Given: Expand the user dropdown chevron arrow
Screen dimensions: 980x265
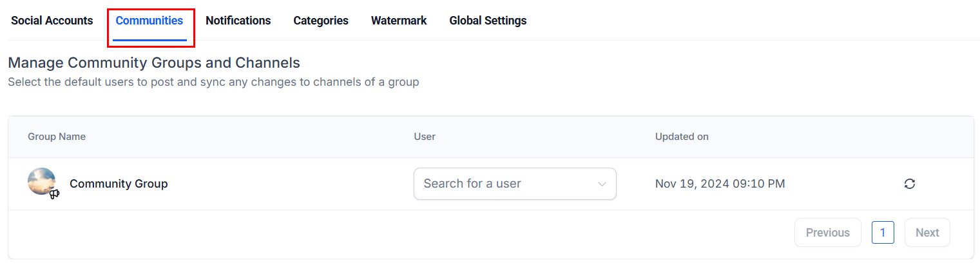Looking at the screenshot, I should [602, 184].
